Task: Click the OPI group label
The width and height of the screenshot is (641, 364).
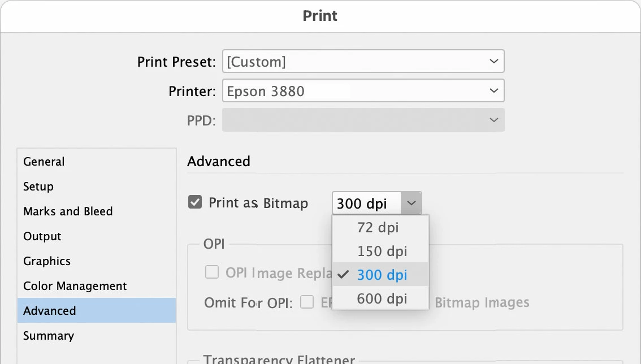Action: tap(214, 244)
